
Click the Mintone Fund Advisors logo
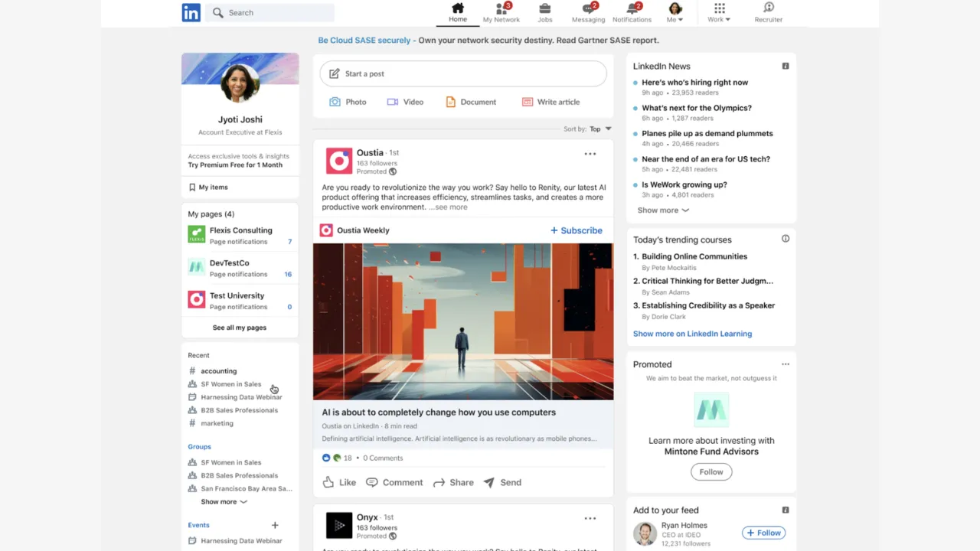click(x=710, y=410)
